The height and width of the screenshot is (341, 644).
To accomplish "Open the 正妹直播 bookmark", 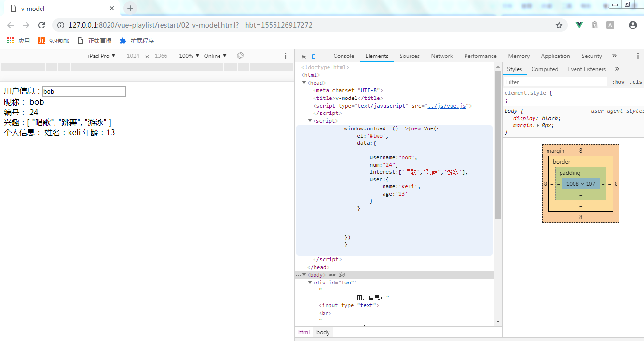I will 95,41.
